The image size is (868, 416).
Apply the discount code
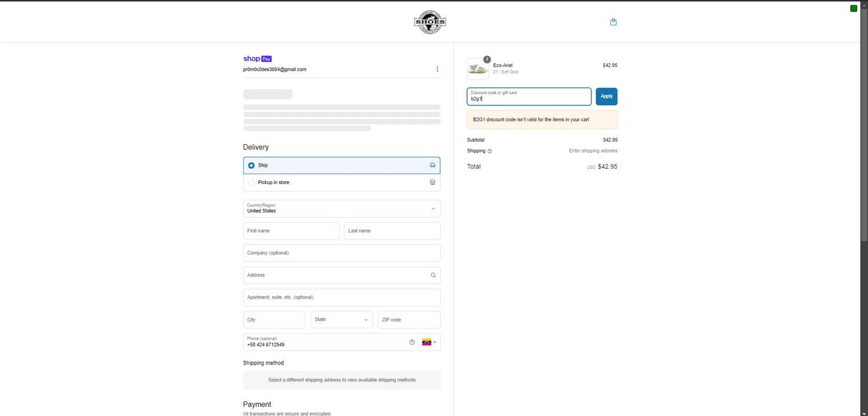[x=606, y=97]
